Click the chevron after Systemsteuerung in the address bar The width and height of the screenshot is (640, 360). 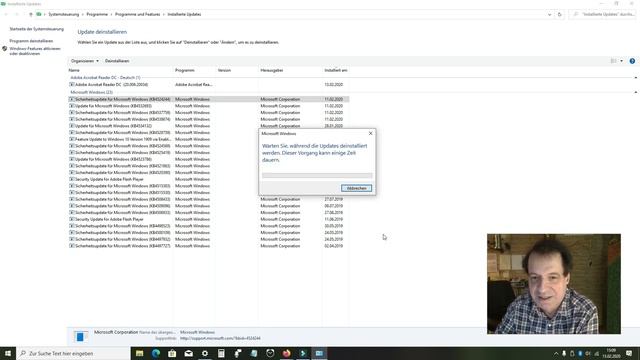point(82,14)
